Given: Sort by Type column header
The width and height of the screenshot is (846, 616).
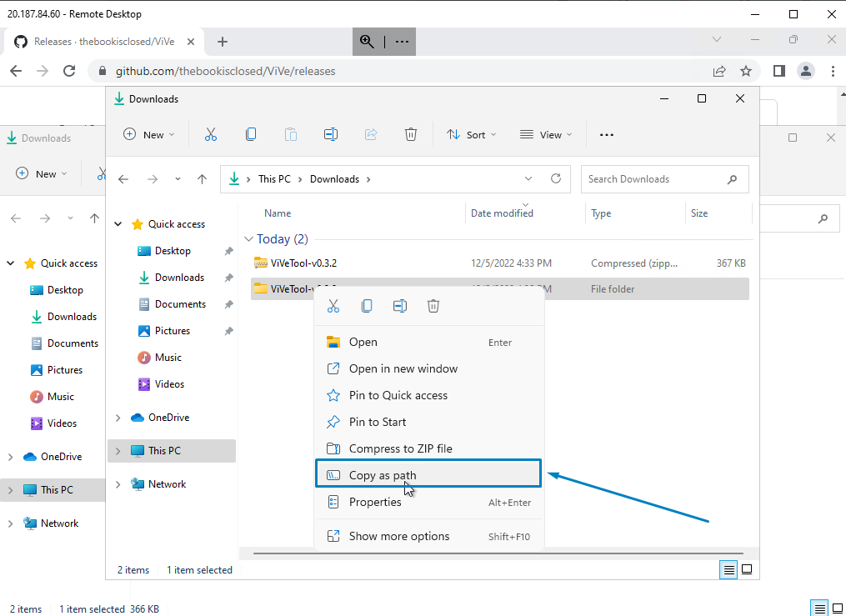Looking at the screenshot, I should point(601,213).
